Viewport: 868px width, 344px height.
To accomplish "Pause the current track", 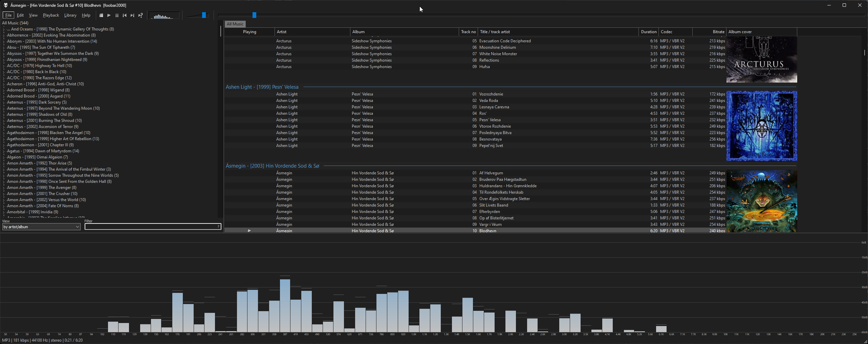I will point(117,15).
